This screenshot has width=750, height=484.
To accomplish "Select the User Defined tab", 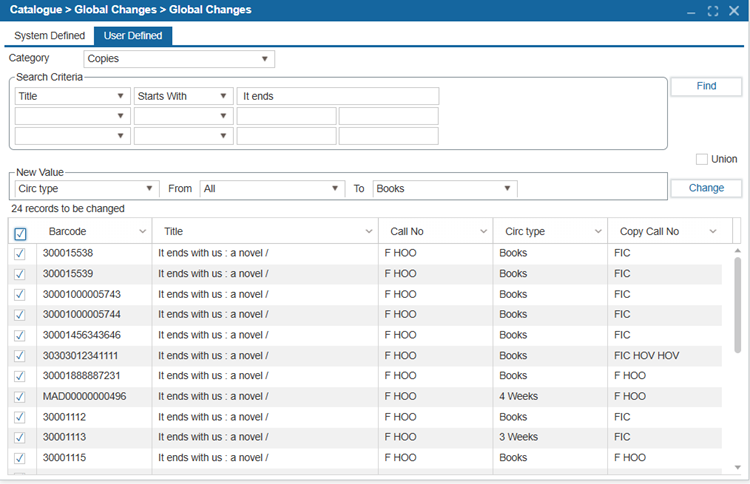I will (x=133, y=36).
